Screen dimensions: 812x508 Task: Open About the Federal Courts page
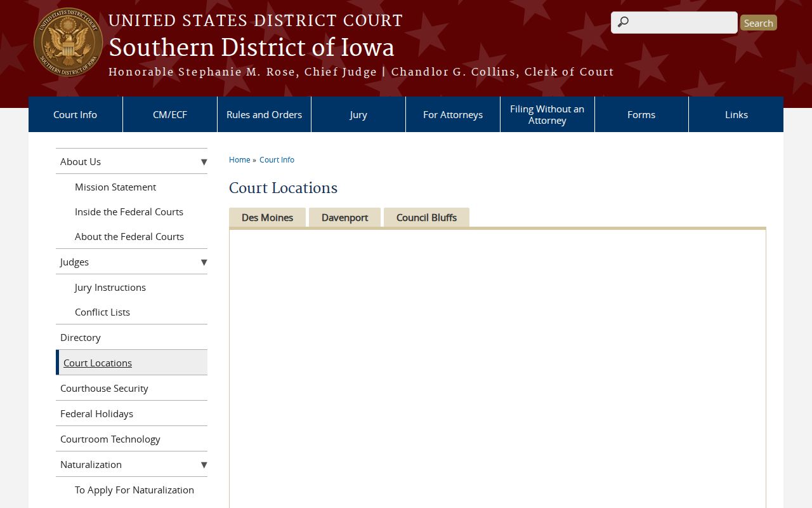tap(129, 236)
